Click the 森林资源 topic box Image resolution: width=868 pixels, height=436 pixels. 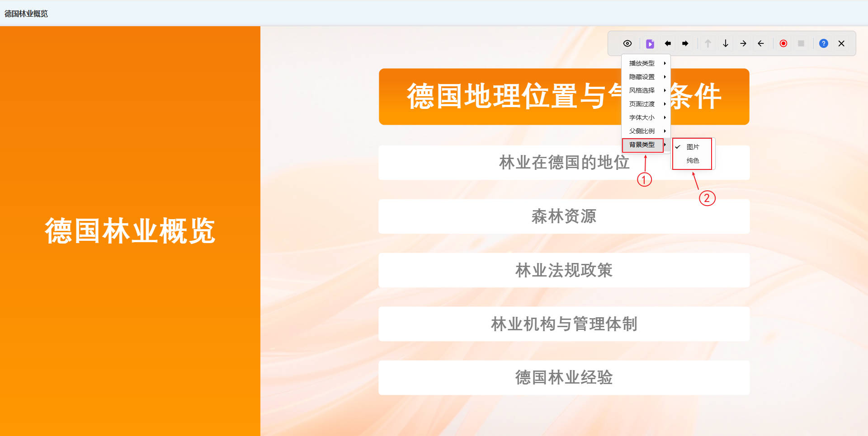(x=564, y=216)
